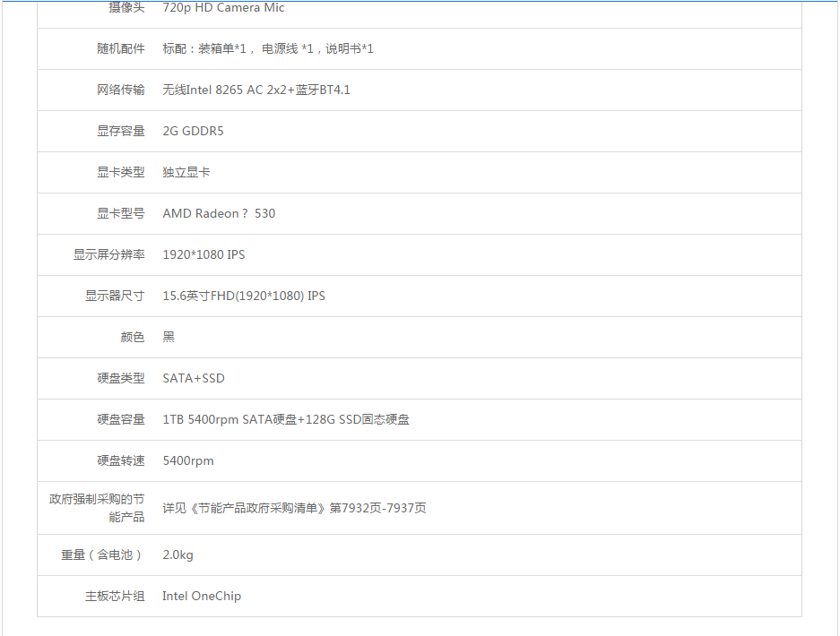The image size is (840, 636).
Task: Click the 显示屏分辨率 row label
Action: click(x=108, y=254)
